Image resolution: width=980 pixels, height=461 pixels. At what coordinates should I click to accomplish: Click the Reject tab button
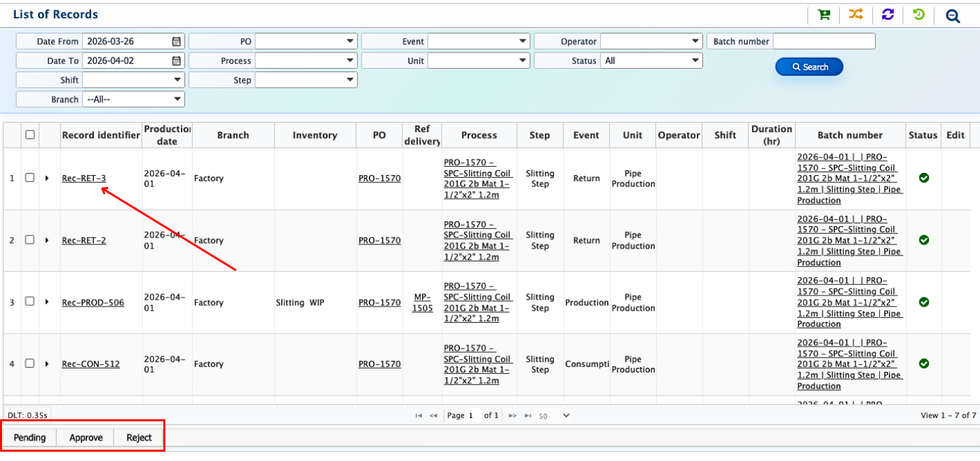pyautogui.click(x=139, y=438)
